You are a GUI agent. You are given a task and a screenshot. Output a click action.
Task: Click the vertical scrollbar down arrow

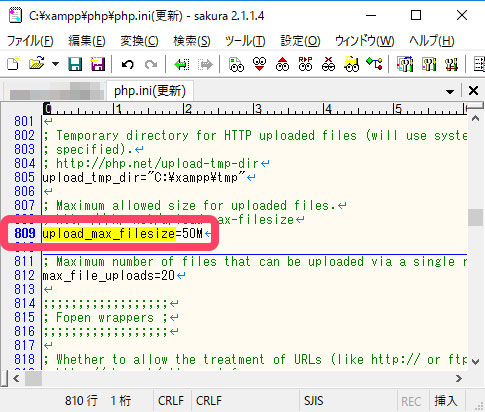coord(475,361)
